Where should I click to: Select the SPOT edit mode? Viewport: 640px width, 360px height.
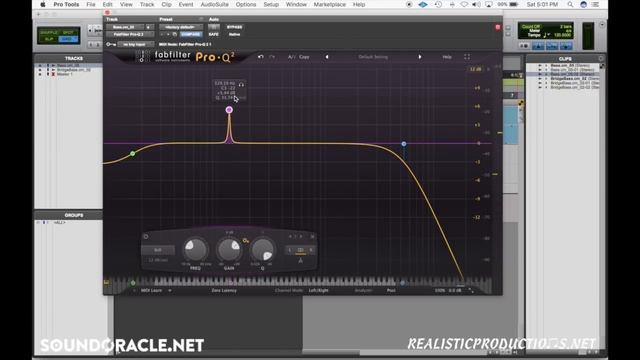[68, 32]
